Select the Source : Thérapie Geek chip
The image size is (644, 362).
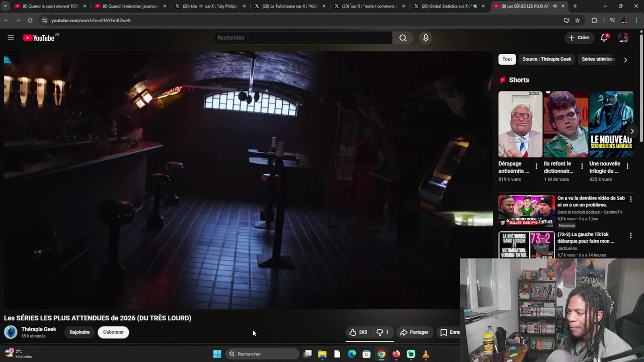click(x=547, y=59)
